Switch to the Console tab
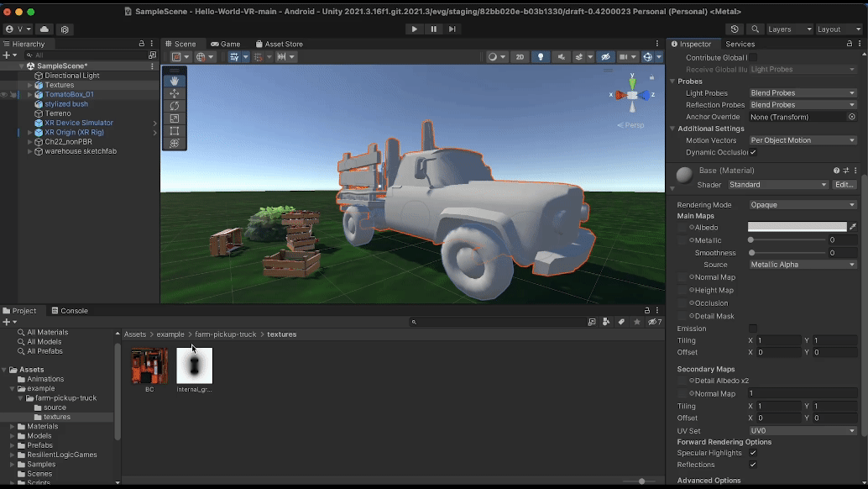 point(69,311)
